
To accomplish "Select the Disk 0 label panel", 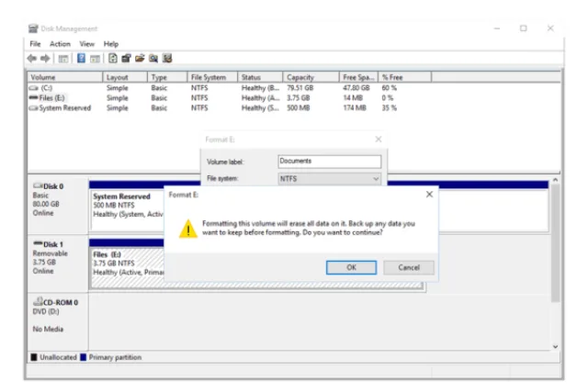I will (58, 206).
